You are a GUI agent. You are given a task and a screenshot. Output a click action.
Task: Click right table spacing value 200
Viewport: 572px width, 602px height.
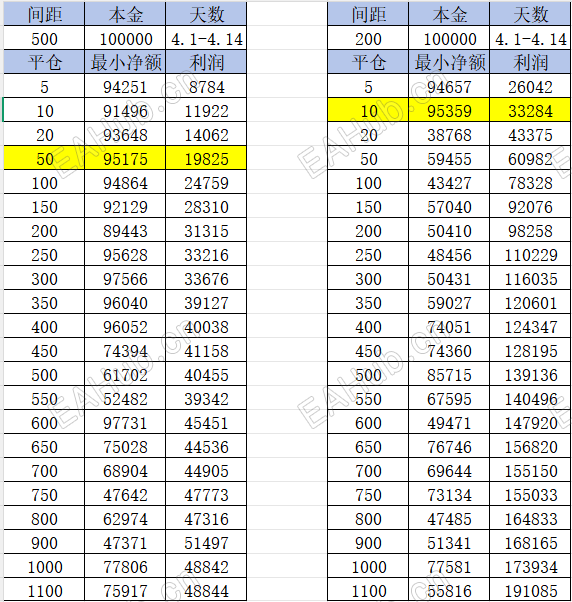coord(368,38)
